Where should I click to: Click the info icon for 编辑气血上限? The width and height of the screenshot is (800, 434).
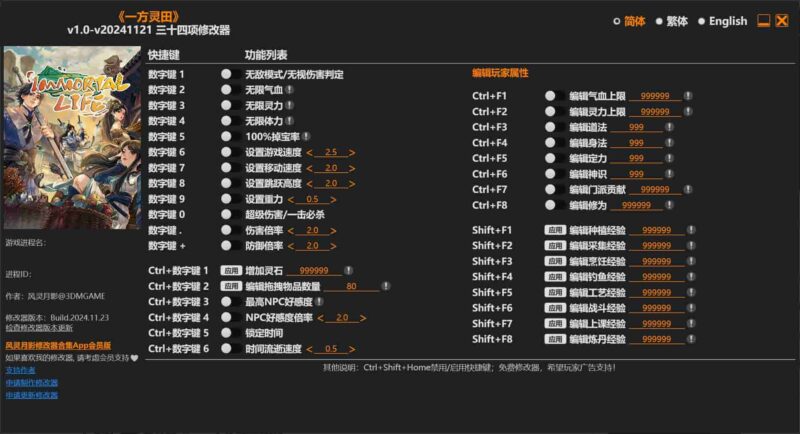[688, 96]
